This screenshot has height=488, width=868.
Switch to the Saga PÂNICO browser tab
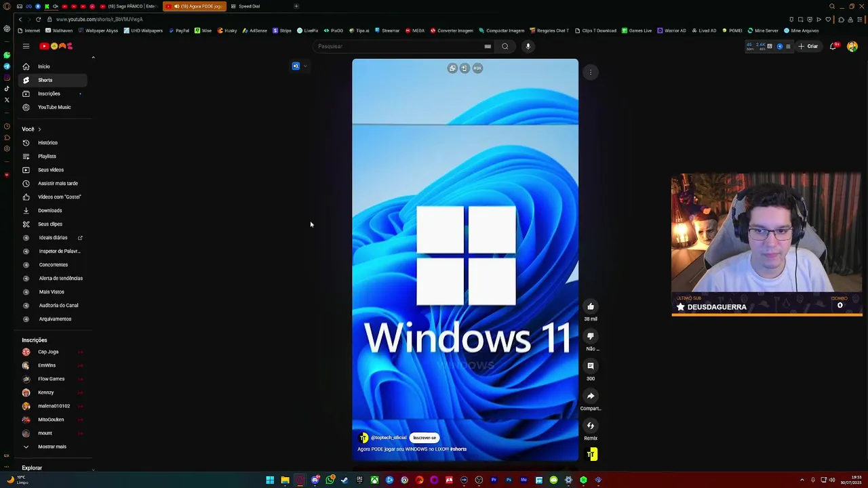[129, 6]
